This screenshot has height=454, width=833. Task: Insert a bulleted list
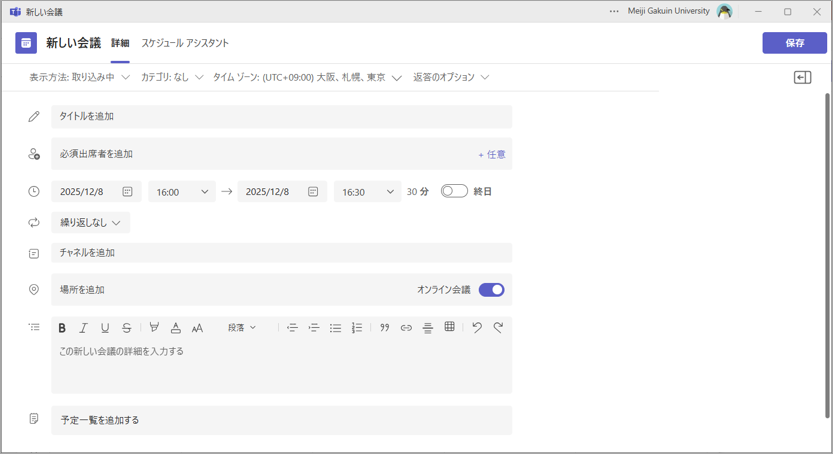click(x=335, y=328)
